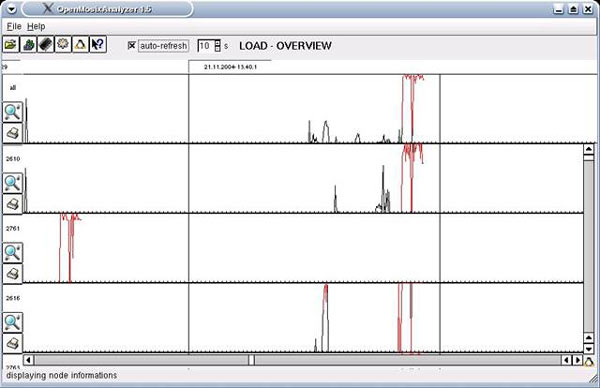The height and width of the screenshot is (388, 600).
Task: Increase the refresh interval with spinner up
Action: click(217, 43)
